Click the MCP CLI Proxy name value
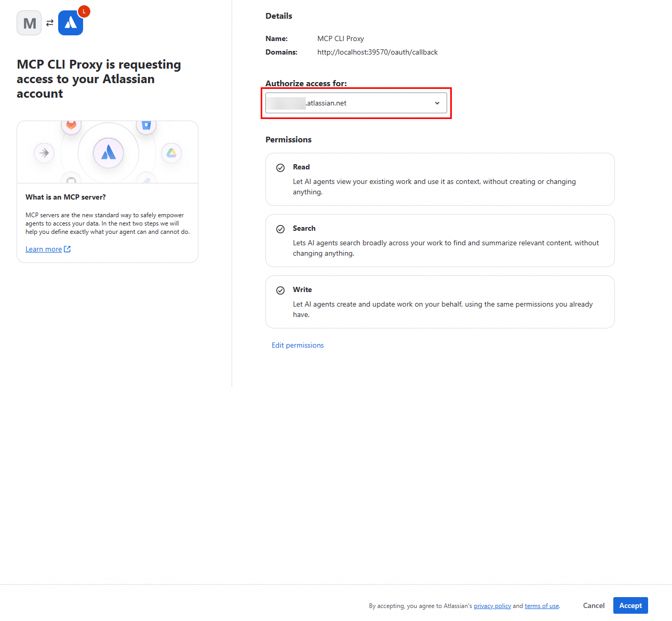Image resolution: width=672 pixels, height=621 pixels. 341,38
